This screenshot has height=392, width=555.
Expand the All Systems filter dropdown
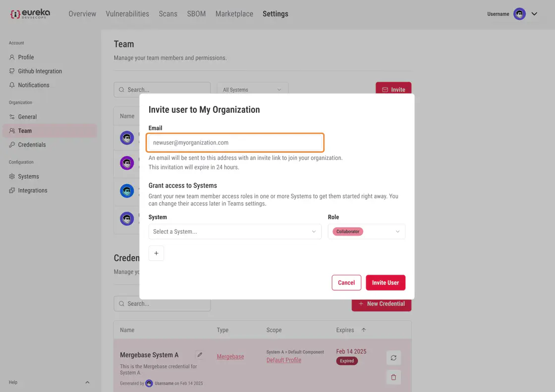pos(252,90)
